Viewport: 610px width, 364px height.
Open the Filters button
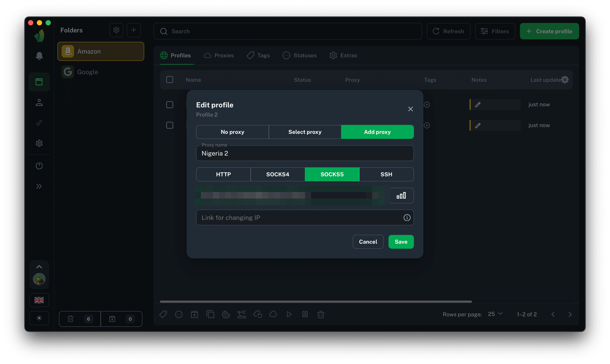(495, 31)
